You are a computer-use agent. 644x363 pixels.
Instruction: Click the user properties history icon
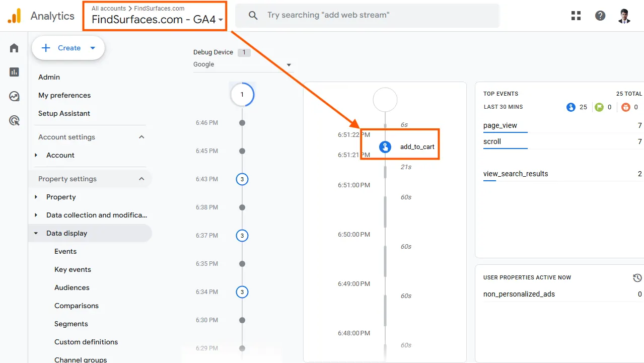pos(637,278)
